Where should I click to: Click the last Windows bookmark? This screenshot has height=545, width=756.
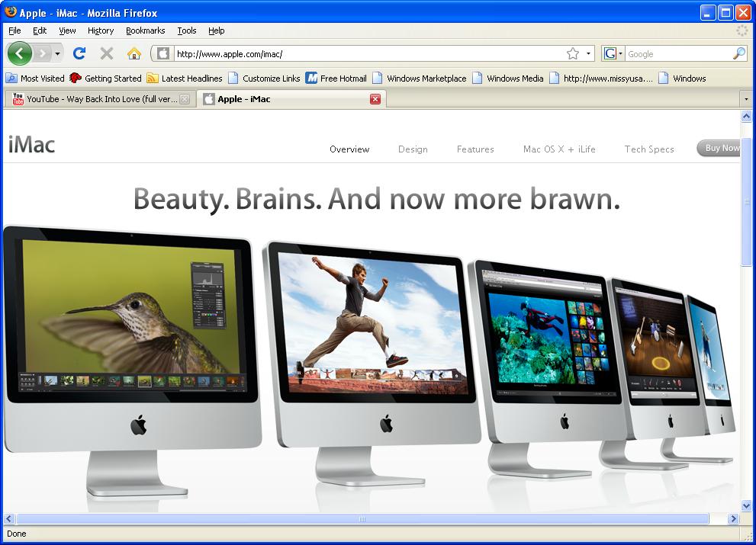tap(682, 78)
